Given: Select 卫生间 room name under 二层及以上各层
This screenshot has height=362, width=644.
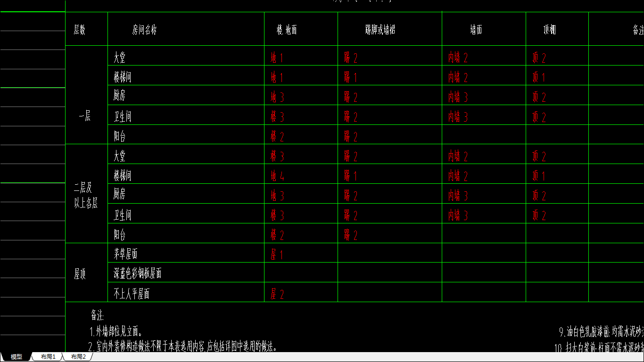Looking at the screenshot, I should click(x=123, y=215).
